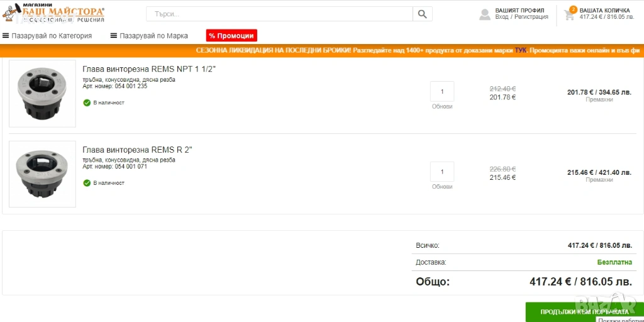Click struck-through old price 212.40 €

(502, 88)
